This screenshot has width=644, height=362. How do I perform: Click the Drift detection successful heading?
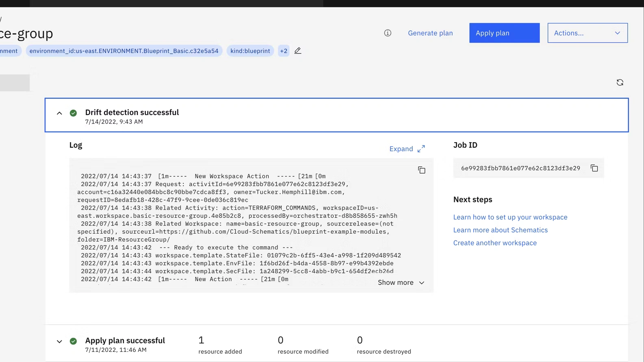pos(132,112)
